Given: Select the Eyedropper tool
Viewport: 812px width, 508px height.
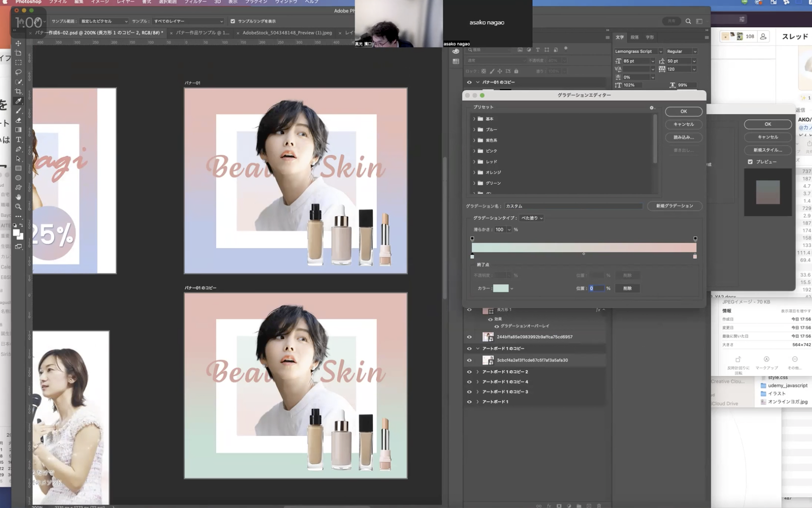Looking at the screenshot, I should click(x=19, y=101).
